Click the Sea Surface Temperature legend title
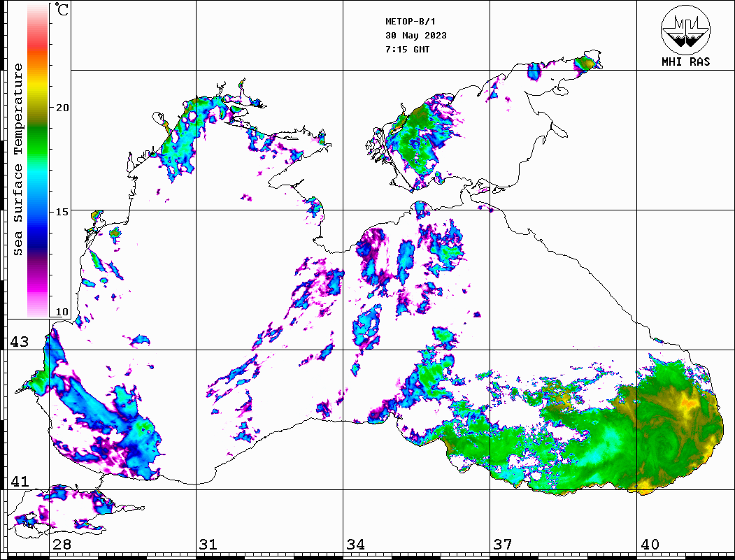The image size is (735, 560). click(x=17, y=159)
